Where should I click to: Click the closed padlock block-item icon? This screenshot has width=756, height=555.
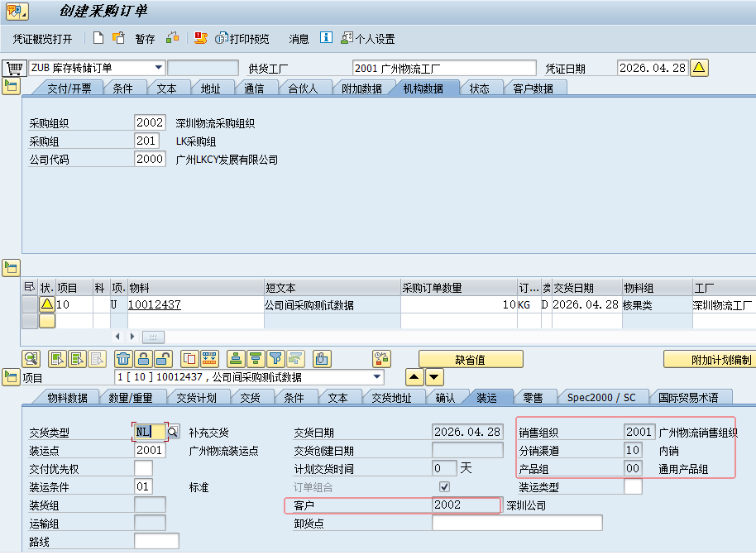coord(143,359)
